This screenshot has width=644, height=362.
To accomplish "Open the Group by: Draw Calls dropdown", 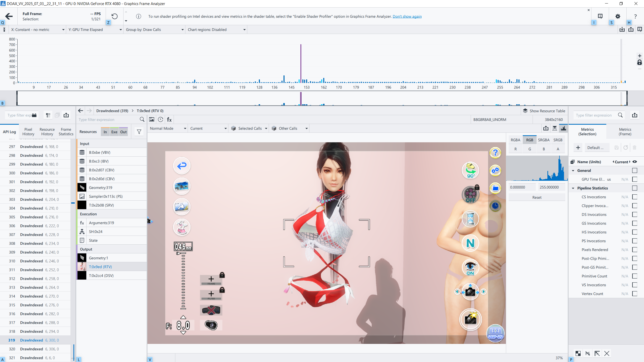I will pyautogui.click(x=154, y=30).
